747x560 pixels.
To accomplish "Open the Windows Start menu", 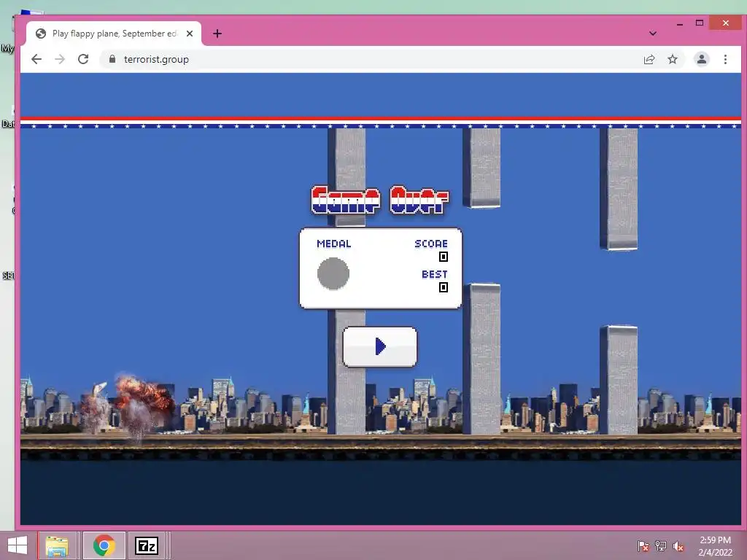I will pos(18,545).
